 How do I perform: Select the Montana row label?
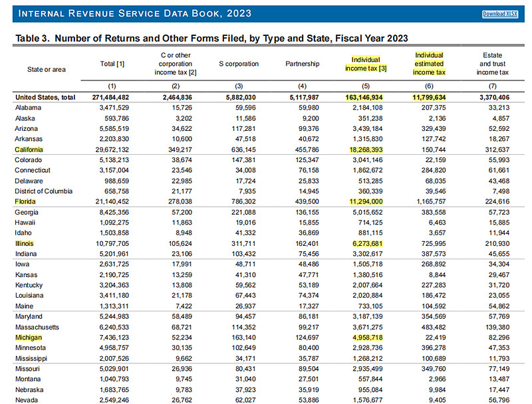point(28,379)
